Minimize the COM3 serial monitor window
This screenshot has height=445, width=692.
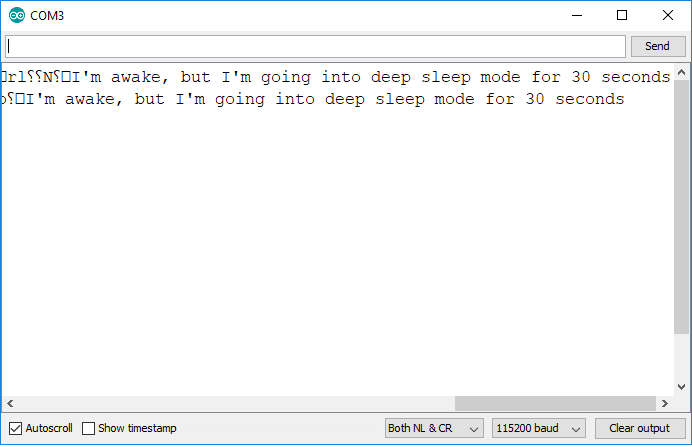click(576, 15)
